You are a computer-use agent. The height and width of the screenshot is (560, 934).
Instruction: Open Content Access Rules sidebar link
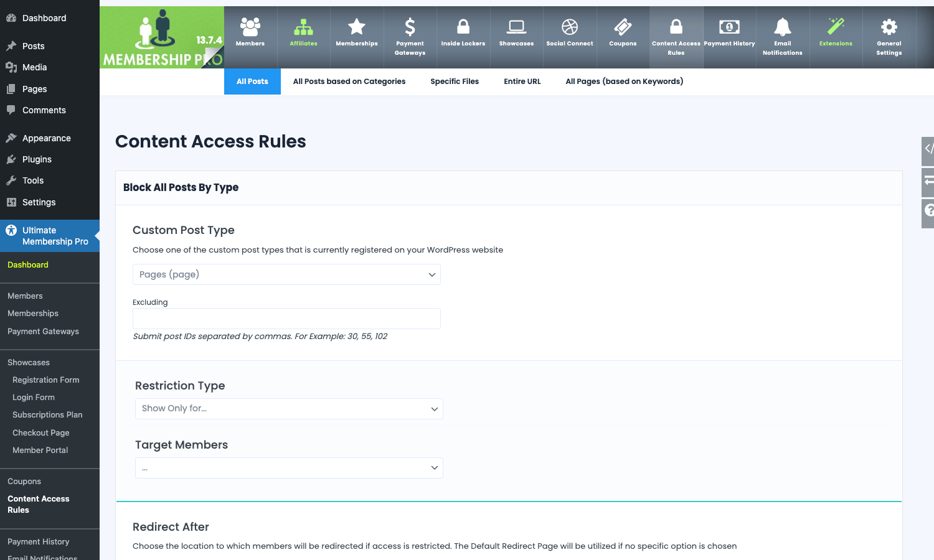tap(39, 505)
